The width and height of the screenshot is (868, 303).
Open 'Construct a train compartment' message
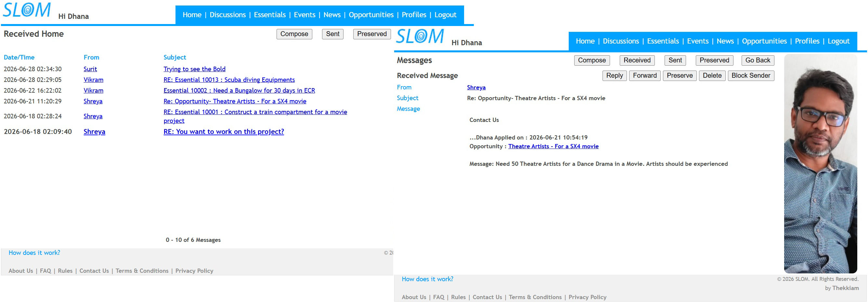tap(255, 116)
